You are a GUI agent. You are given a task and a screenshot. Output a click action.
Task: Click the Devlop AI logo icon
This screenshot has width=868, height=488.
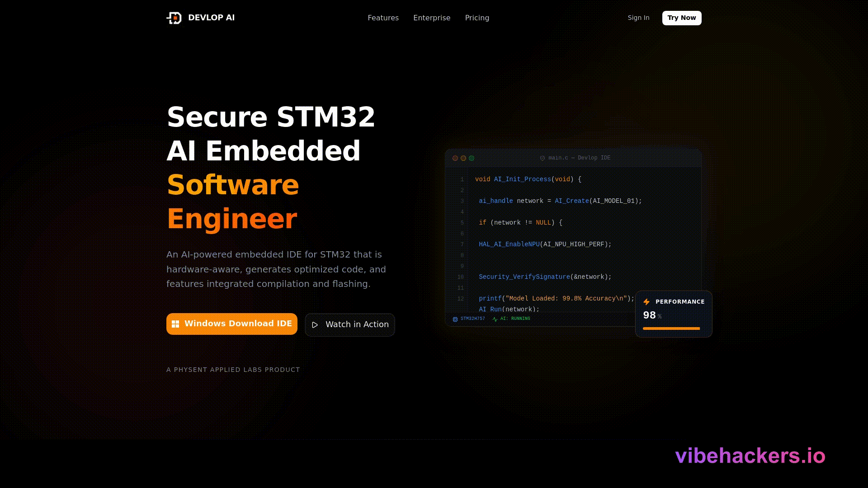pos(174,18)
